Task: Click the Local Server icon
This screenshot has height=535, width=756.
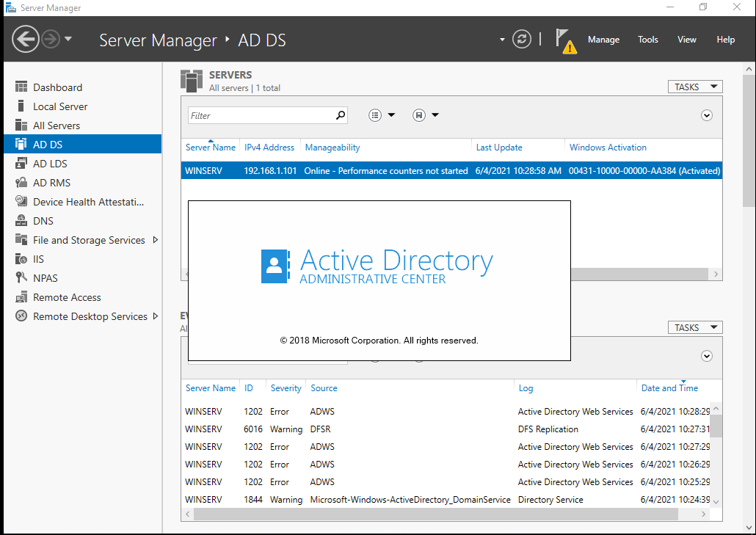Action: 21,106
